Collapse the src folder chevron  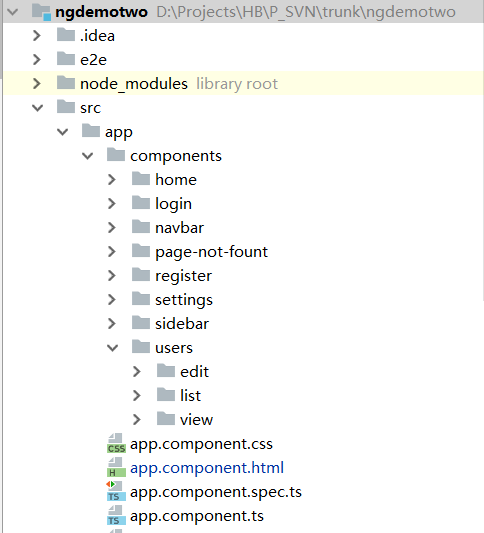[37, 108]
